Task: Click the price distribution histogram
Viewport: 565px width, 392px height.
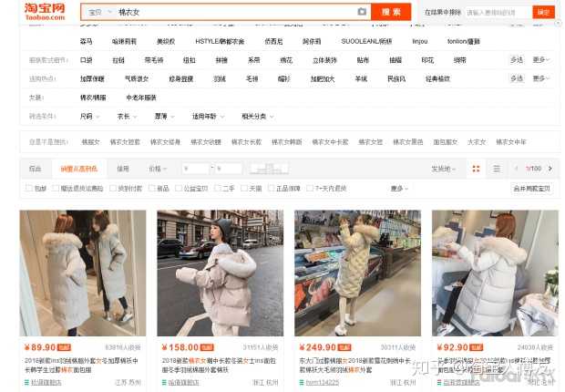Action: point(269,169)
